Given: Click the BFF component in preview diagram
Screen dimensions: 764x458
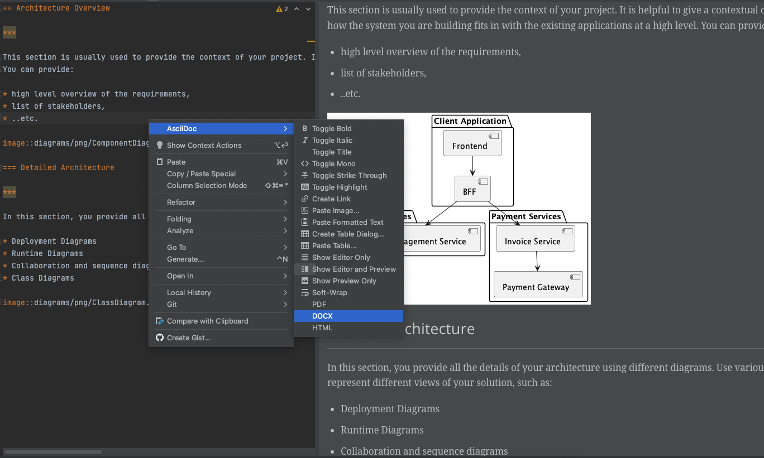Looking at the screenshot, I should 472,189.
